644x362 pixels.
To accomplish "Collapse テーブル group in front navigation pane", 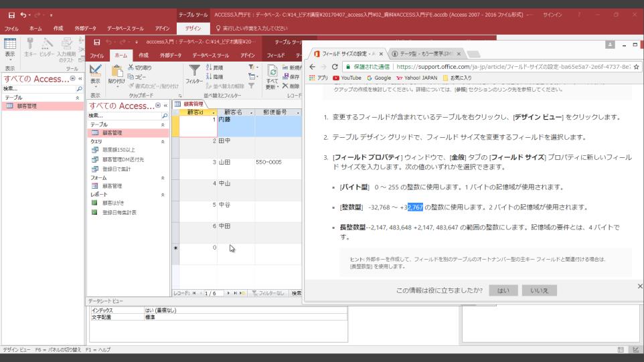I will (163, 124).
